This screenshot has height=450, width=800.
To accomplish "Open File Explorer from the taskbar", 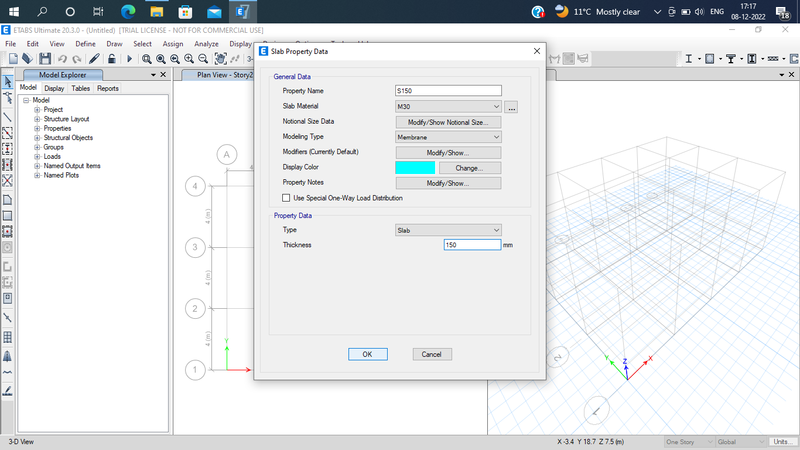I will (157, 11).
